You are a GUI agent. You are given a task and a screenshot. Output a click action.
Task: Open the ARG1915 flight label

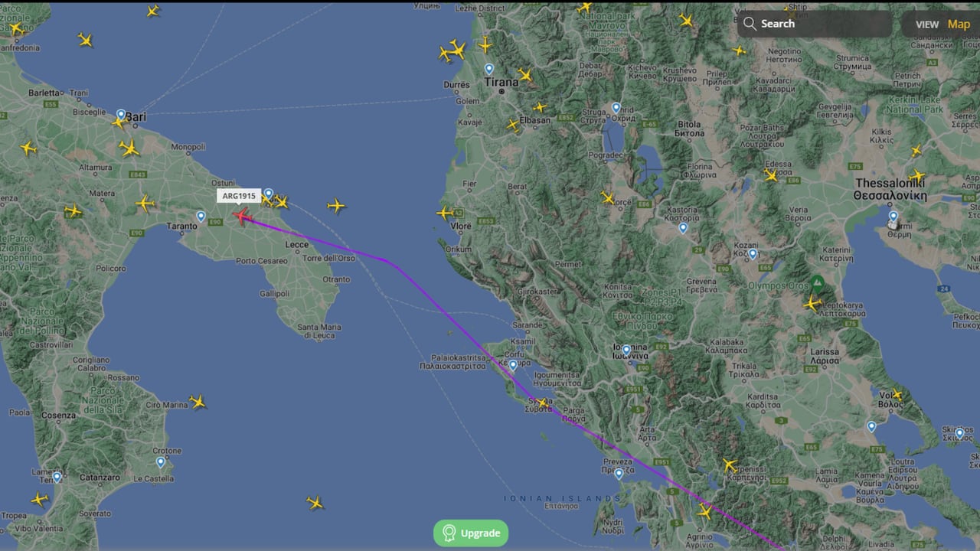coord(239,196)
